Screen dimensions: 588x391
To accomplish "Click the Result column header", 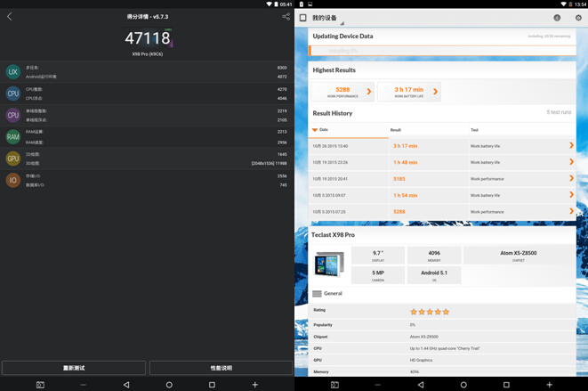I will (396, 130).
